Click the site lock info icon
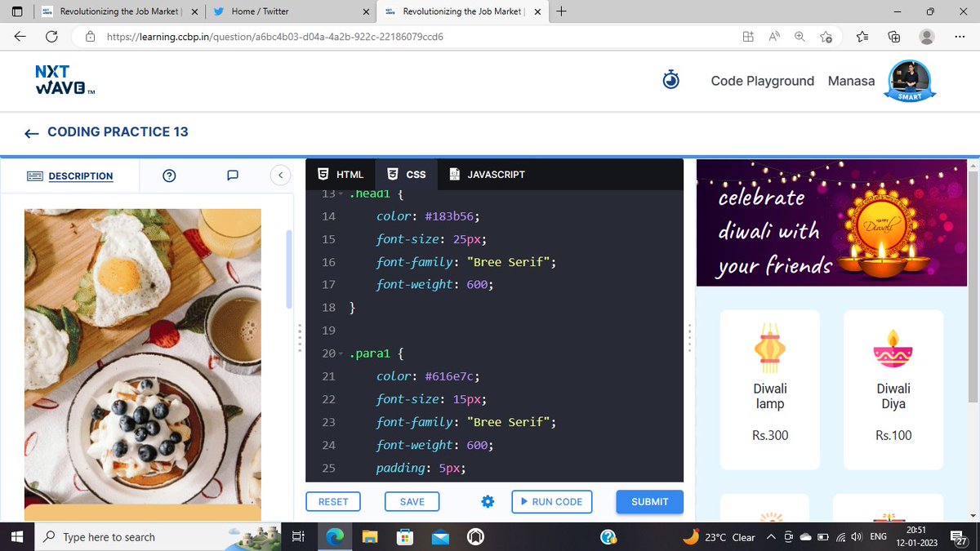Viewport: 980px width, 551px height. pyautogui.click(x=91, y=37)
